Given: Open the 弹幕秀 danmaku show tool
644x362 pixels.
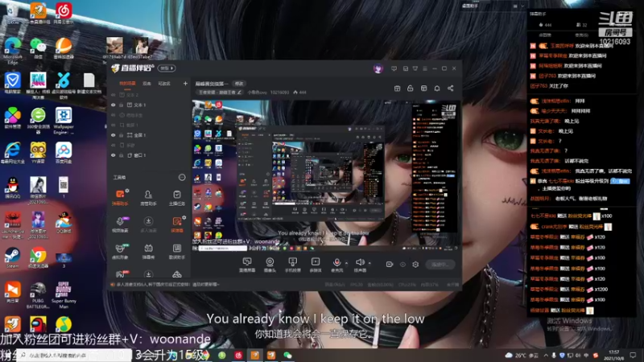Looking at the screenshot, I should pyautogui.click(x=148, y=251).
